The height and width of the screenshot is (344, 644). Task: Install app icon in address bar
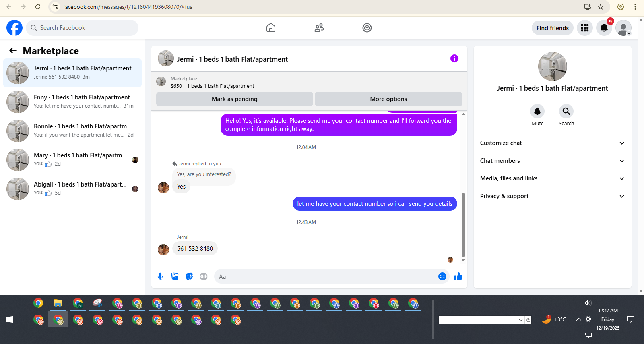tap(588, 7)
